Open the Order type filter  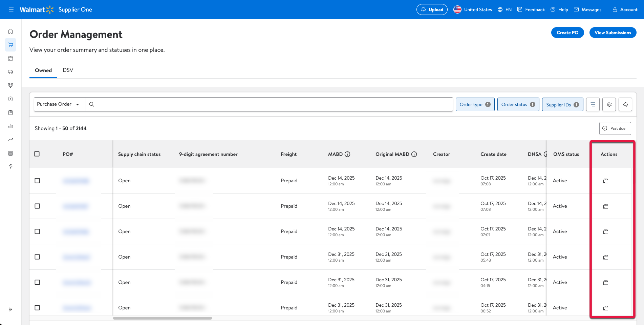[475, 104]
